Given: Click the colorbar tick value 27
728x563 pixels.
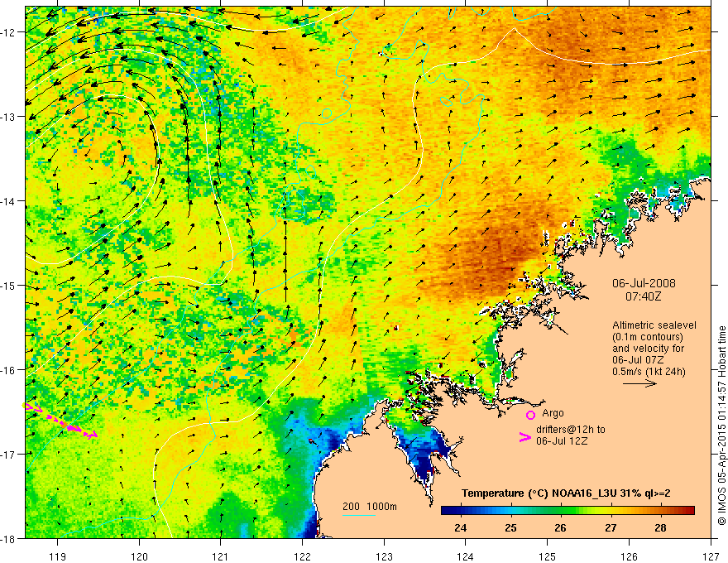Looking at the screenshot, I should click(611, 527).
